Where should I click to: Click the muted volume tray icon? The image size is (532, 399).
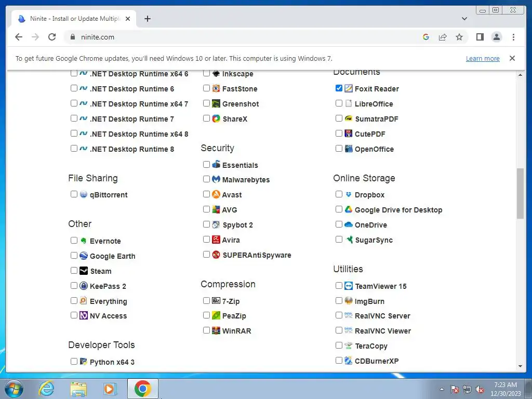tap(480, 390)
